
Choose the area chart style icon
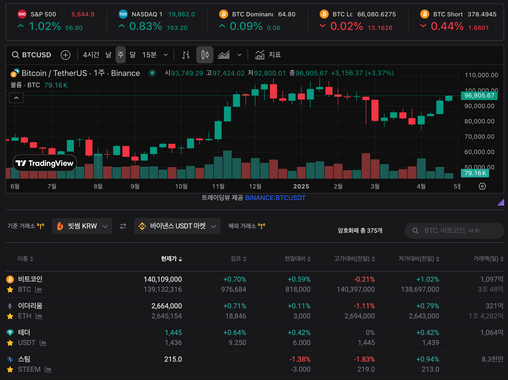point(224,55)
